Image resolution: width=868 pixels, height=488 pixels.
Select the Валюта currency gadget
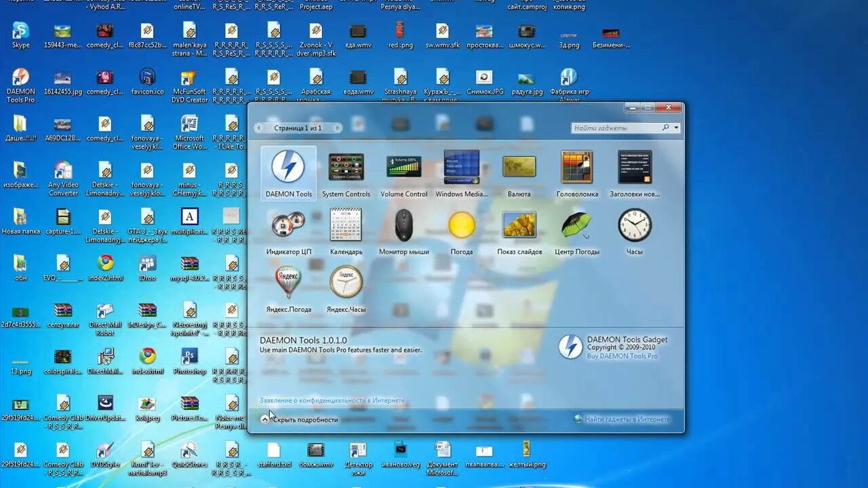coord(519,174)
